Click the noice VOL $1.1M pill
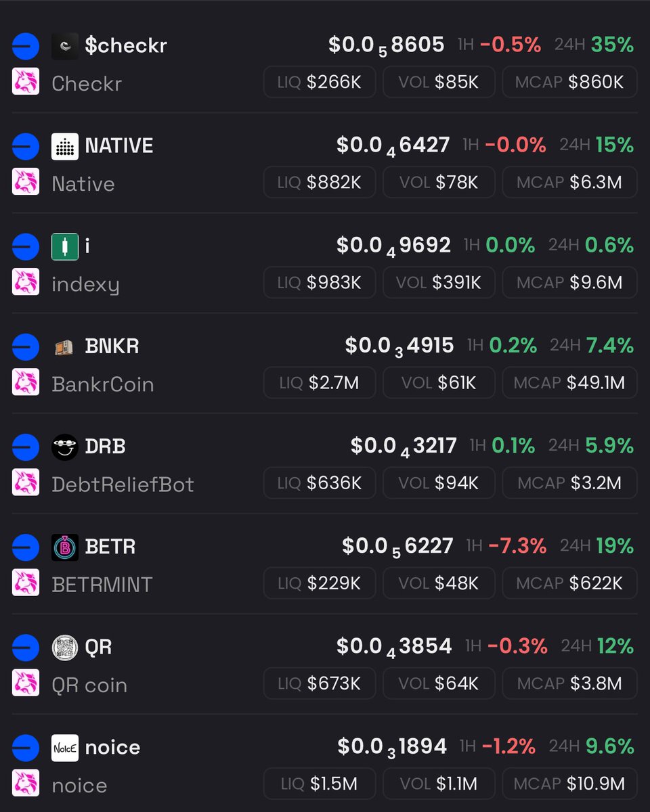 pos(439,784)
